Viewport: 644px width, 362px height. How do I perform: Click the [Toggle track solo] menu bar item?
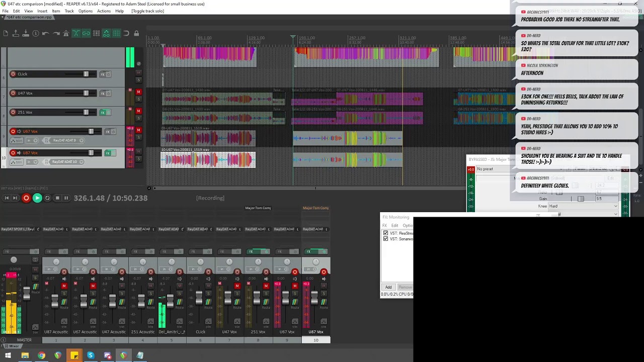point(147,11)
